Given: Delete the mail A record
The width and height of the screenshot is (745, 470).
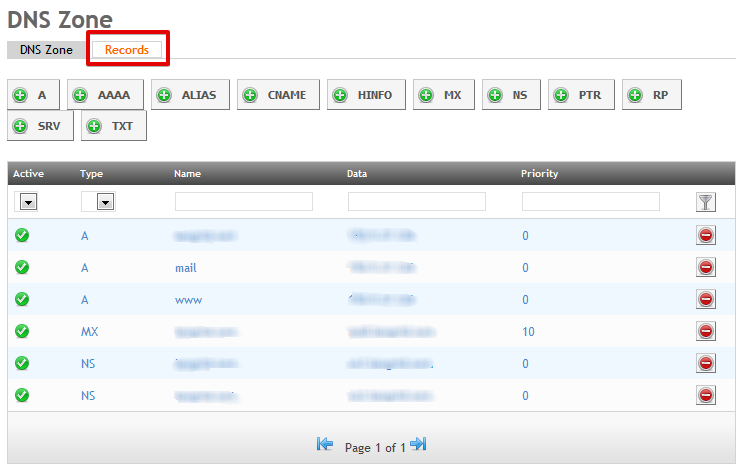Looking at the screenshot, I should click(x=706, y=268).
